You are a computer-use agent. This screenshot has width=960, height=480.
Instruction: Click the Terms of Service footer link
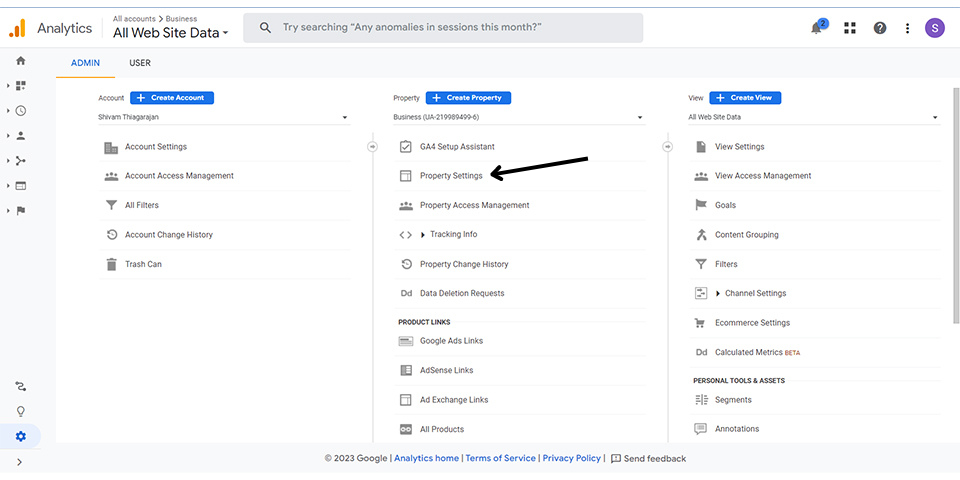(500, 459)
